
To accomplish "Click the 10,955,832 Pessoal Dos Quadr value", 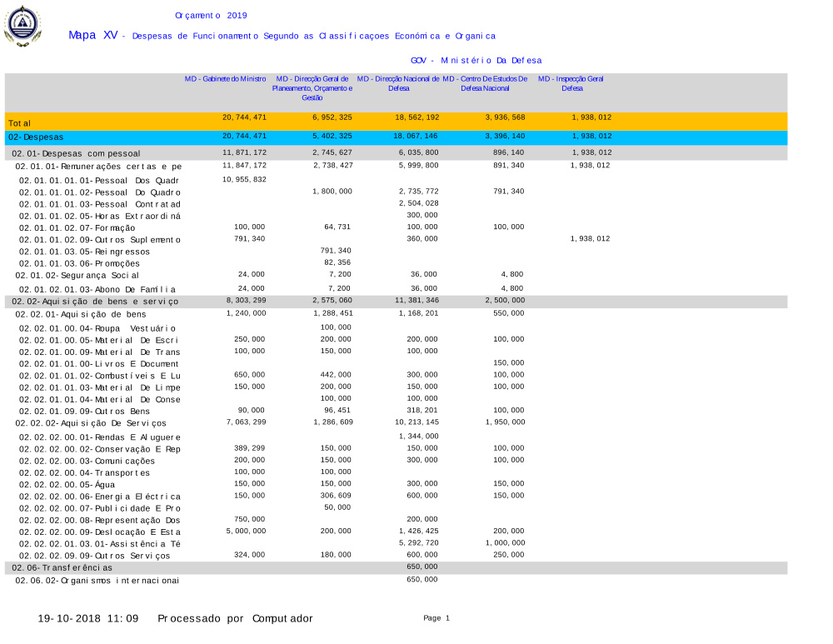I will pos(244,179).
